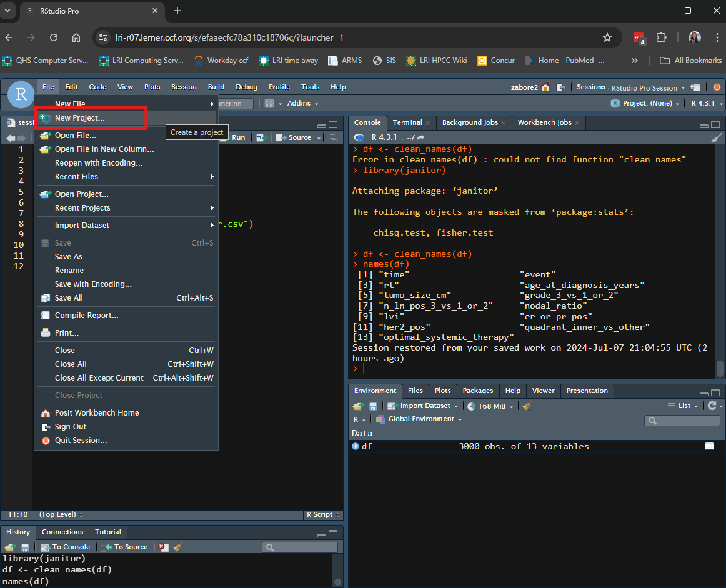Screen dimensions: 726x588
Task: Open the 168 MiB memory usage dropdown
Action: click(x=490, y=406)
